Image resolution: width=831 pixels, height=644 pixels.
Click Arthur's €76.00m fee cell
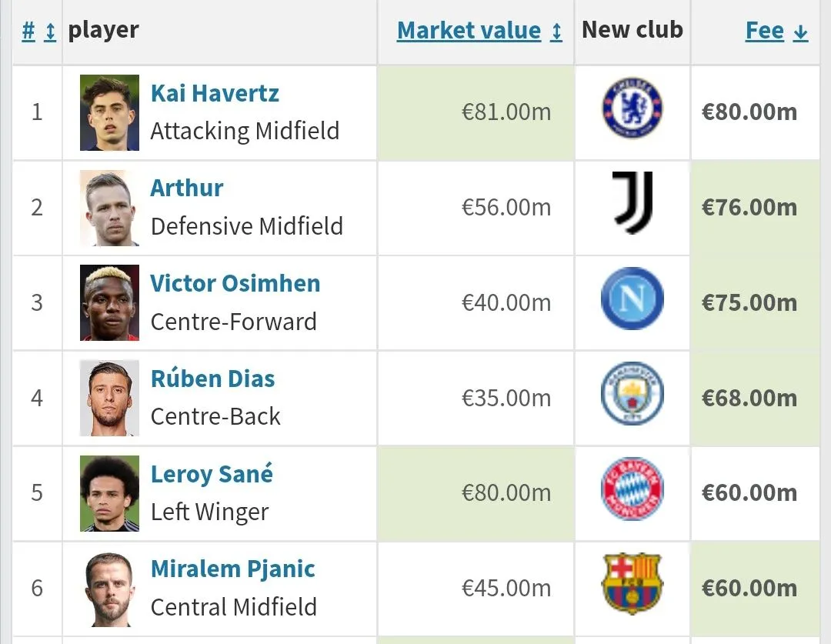(749, 208)
